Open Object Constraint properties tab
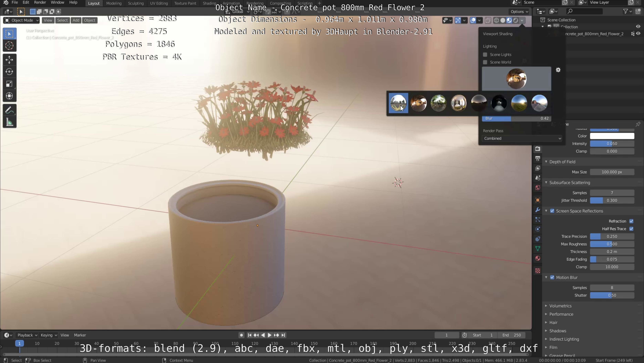 pos(538,239)
